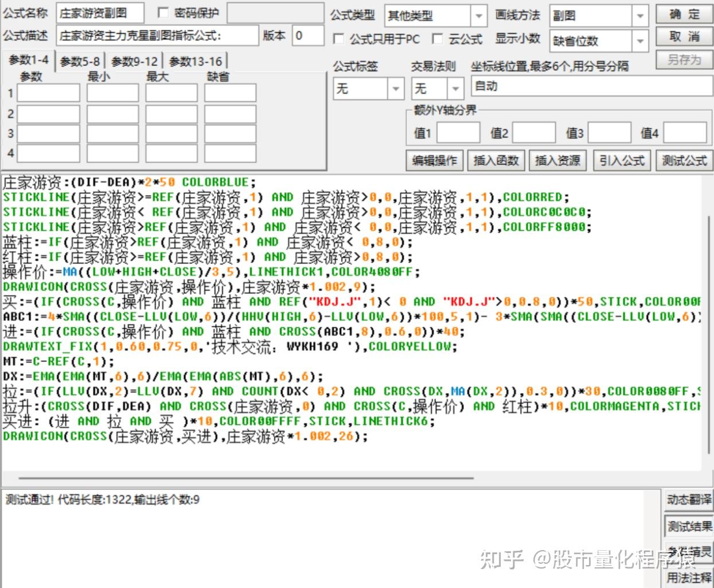This screenshot has width=714, height=588.
Task: Run the 测试公式 button
Action: point(684,161)
